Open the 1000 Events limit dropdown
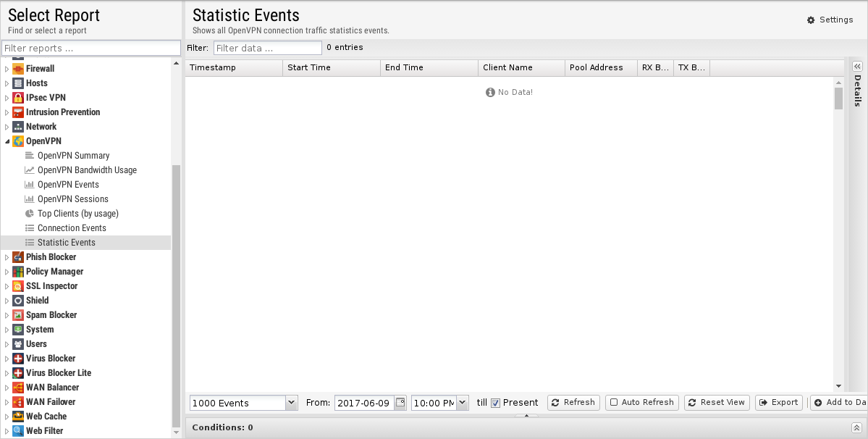The image size is (868, 439). click(292, 403)
